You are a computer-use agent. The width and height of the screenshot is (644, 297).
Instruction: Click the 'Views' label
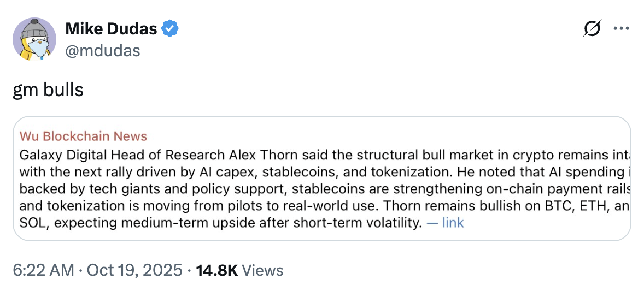pyautogui.click(x=262, y=270)
